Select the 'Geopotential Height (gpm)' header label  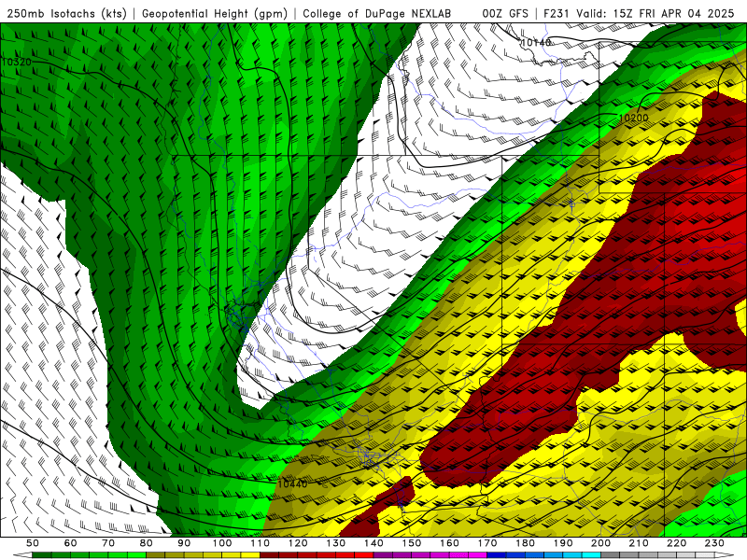point(215,13)
